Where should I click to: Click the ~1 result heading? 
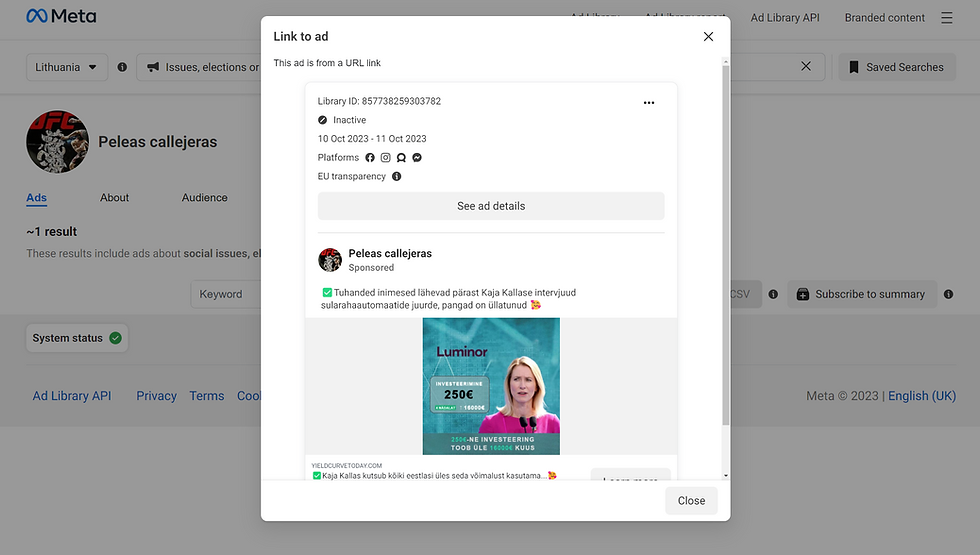(x=51, y=231)
